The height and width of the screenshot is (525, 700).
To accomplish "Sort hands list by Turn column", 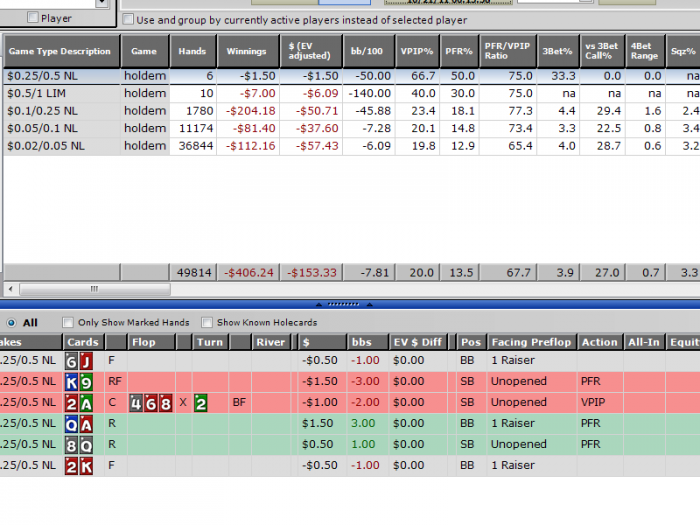I will [x=211, y=342].
